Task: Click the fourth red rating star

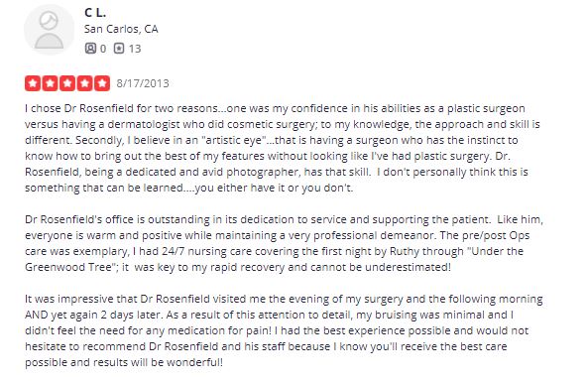Action: tap(84, 83)
